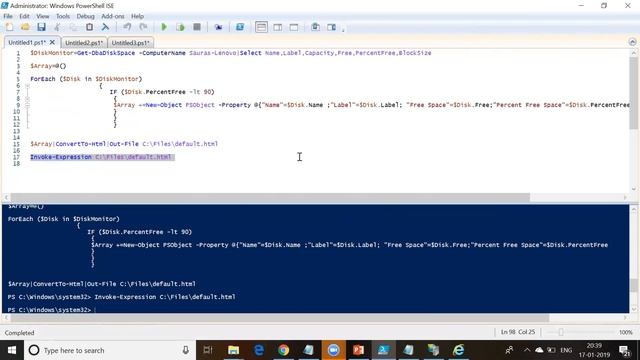
Task: Click the console pane vertical scrollbar thumb
Action: click(x=633, y=285)
